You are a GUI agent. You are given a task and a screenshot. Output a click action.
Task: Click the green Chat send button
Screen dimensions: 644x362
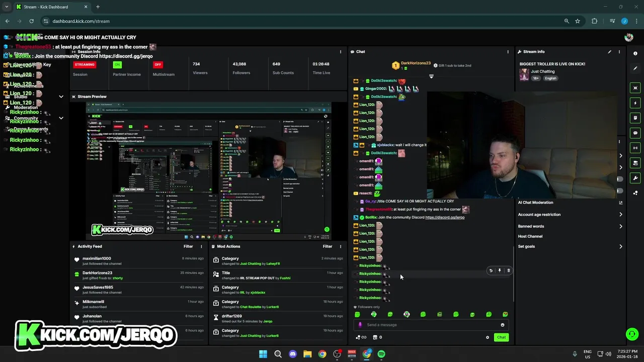(501, 337)
